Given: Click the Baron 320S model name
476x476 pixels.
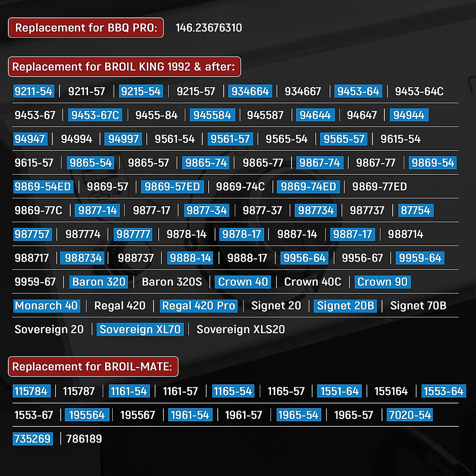Looking at the screenshot, I should 172,282.
